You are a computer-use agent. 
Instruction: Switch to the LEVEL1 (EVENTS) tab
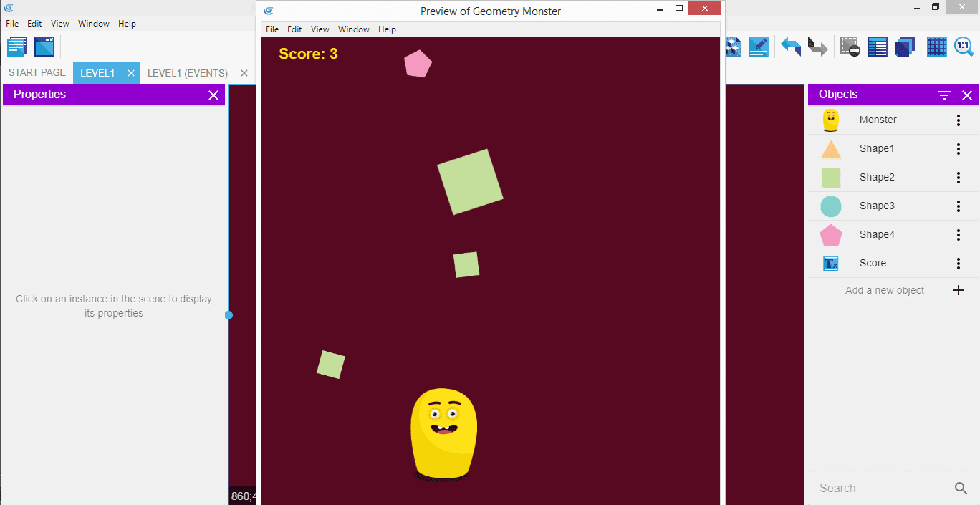188,73
